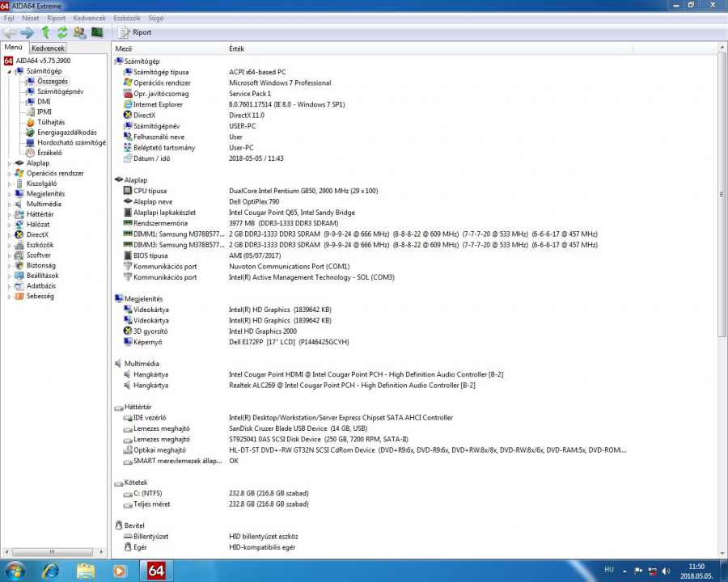Image resolution: width=728 pixels, height=582 pixels.
Task: Click the DirectX row icon in list
Action: 128,115
